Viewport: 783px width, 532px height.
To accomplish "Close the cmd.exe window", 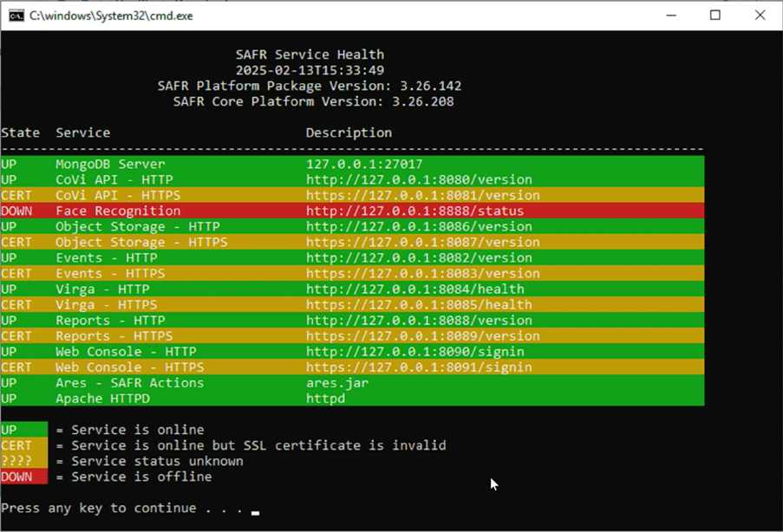I will click(760, 16).
